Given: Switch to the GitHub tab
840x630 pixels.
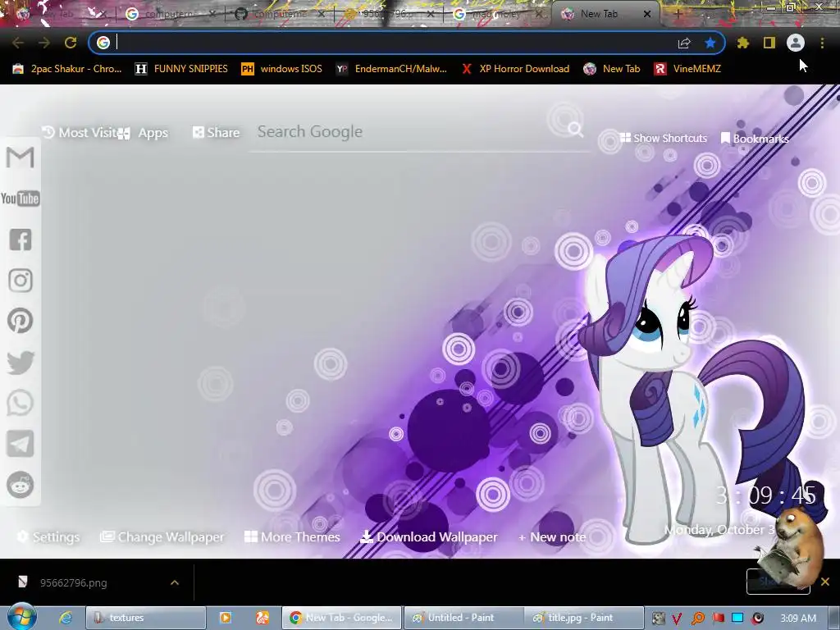Looking at the screenshot, I should pos(280,14).
